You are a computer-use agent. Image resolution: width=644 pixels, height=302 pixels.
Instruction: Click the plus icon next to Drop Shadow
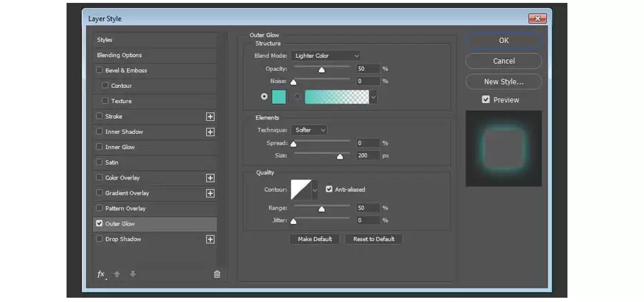pos(210,239)
